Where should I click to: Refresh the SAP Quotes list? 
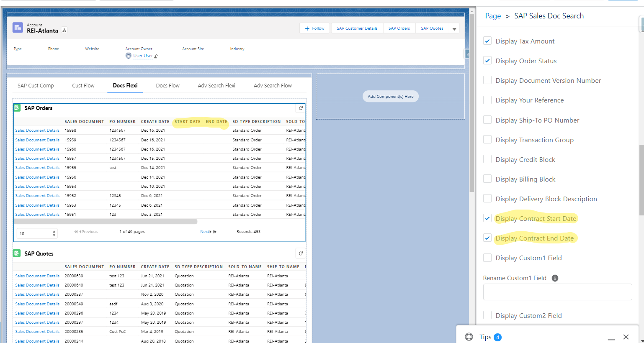click(301, 253)
